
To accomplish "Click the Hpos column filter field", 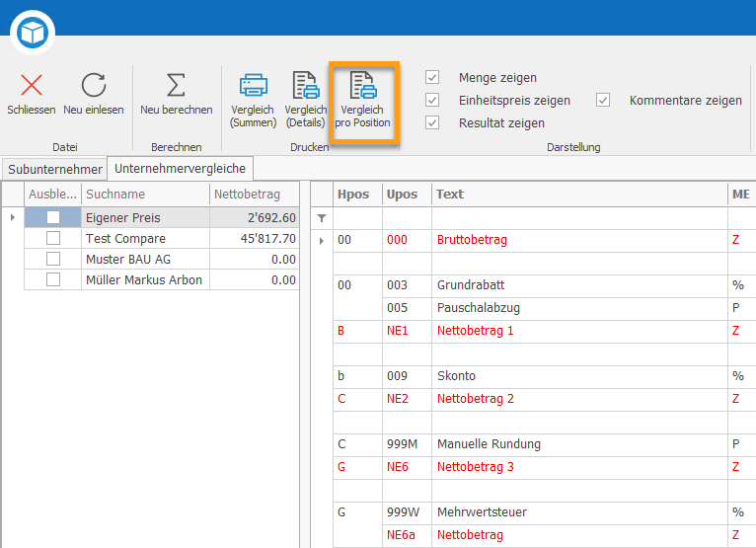I will click(357, 218).
